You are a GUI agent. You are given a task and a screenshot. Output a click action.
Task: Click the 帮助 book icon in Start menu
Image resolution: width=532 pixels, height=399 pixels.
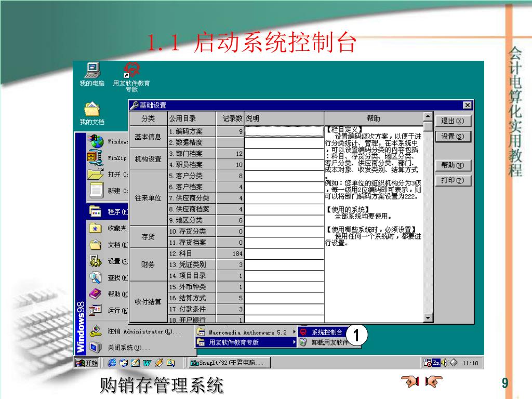pyautogui.click(x=96, y=294)
